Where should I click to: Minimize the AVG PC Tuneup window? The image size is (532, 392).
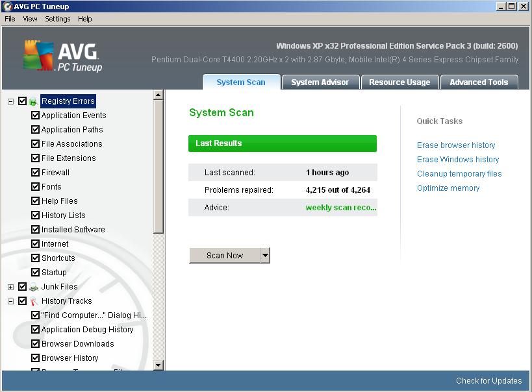point(501,6)
